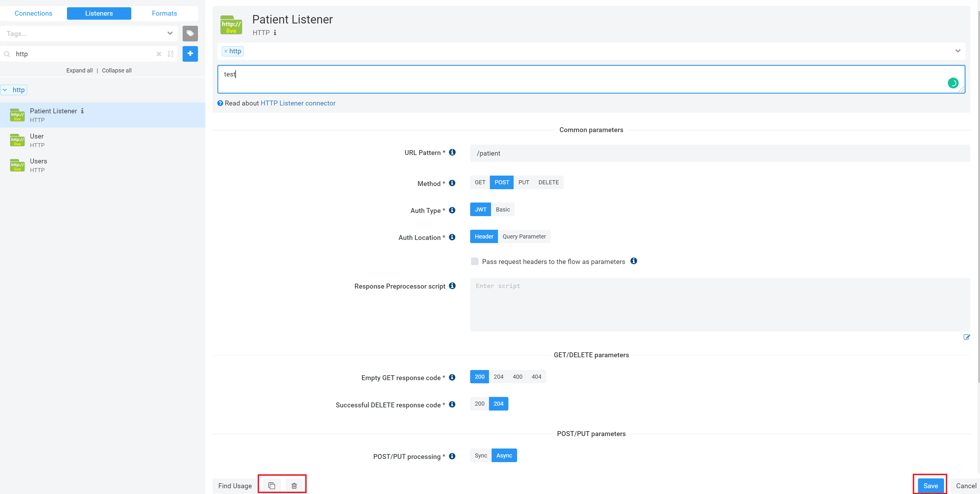Open the info tooltip next to URL Pattern
Screen dimensions: 980x494
click(452, 152)
